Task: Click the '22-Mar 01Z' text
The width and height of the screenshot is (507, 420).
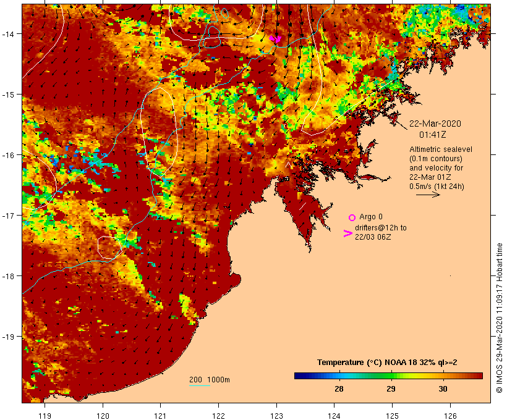Action: 430,177
